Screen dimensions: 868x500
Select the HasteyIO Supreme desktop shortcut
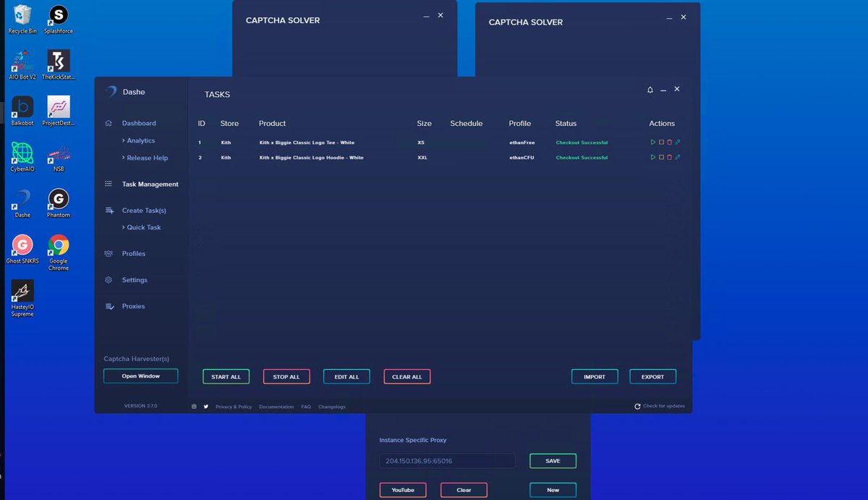click(x=22, y=298)
